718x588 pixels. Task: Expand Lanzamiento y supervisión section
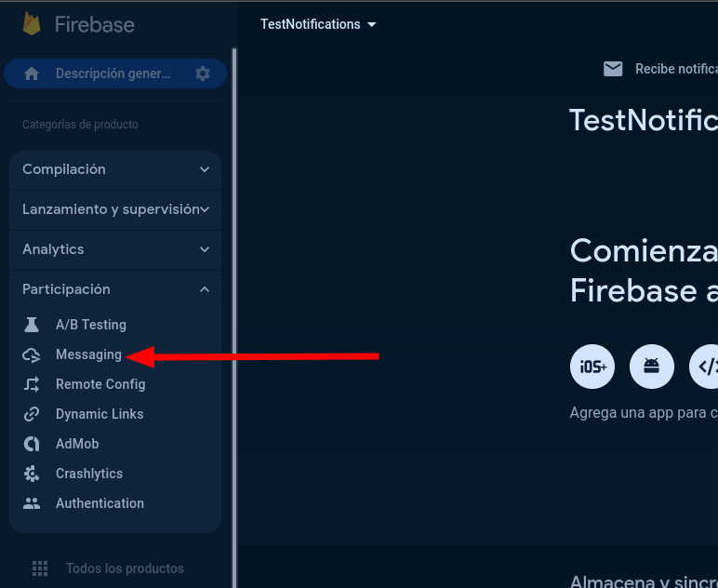coord(115,209)
